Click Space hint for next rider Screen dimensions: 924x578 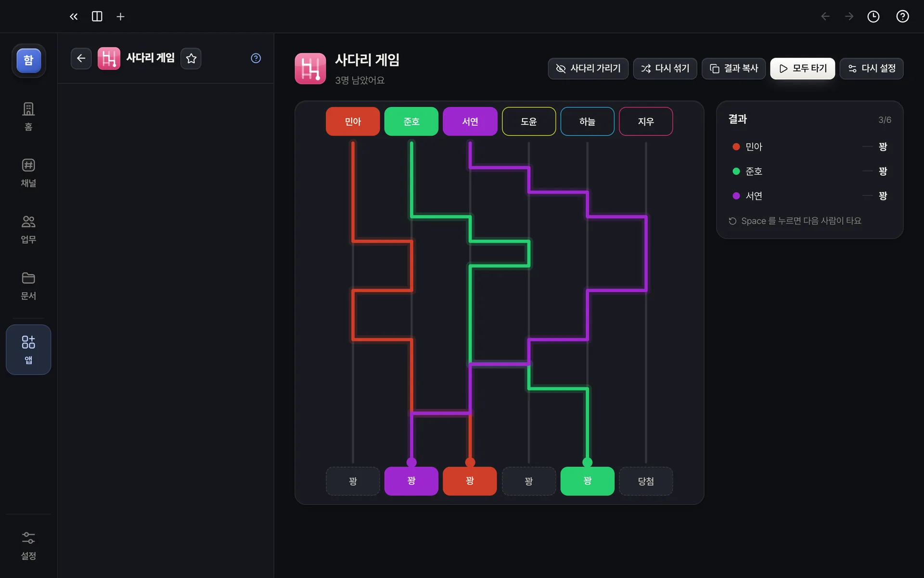(x=795, y=221)
